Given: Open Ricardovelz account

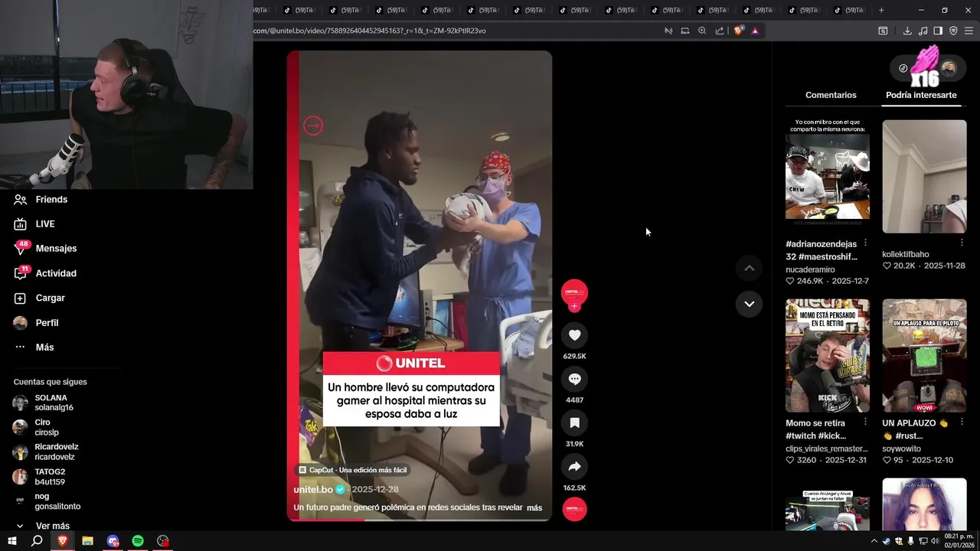Looking at the screenshot, I should (46, 452).
